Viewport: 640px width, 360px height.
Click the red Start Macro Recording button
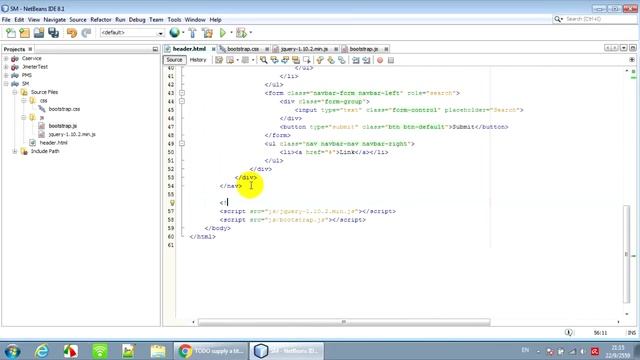pyautogui.click(x=380, y=60)
